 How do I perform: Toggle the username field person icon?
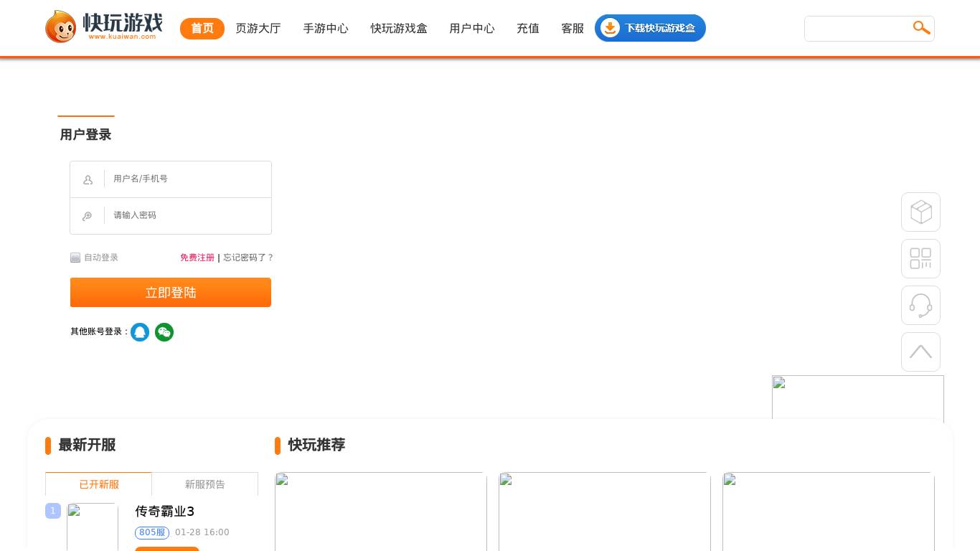88,179
